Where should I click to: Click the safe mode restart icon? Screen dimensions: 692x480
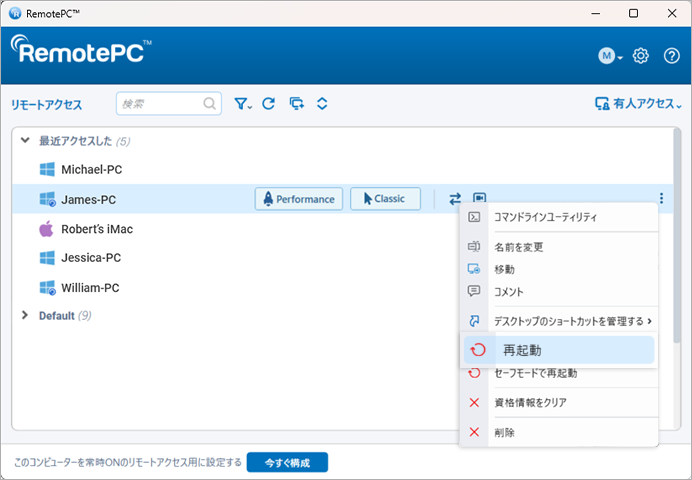pos(474,373)
